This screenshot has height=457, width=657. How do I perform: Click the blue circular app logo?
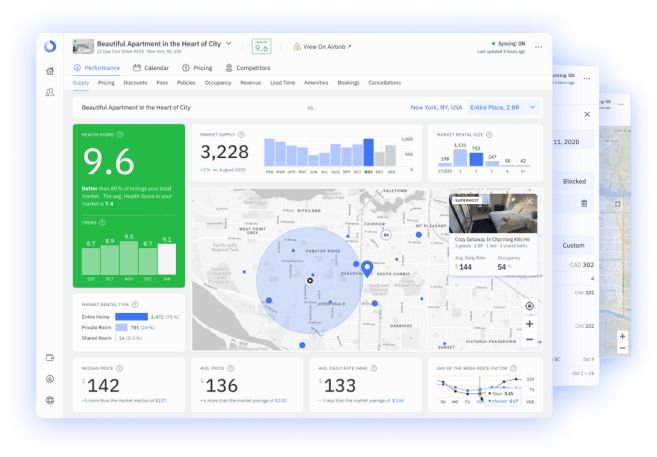click(50, 46)
